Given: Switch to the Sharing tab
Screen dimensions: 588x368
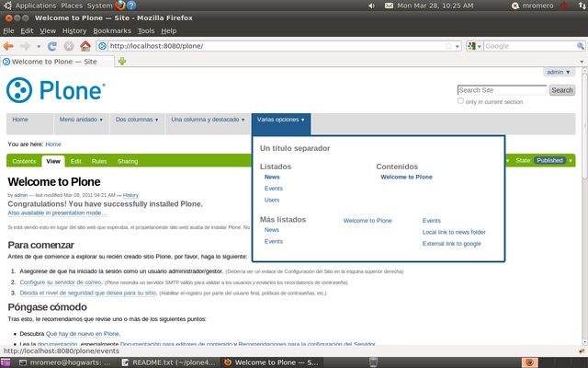Looking at the screenshot, I should pyautogui.click(x=128, y=161).
